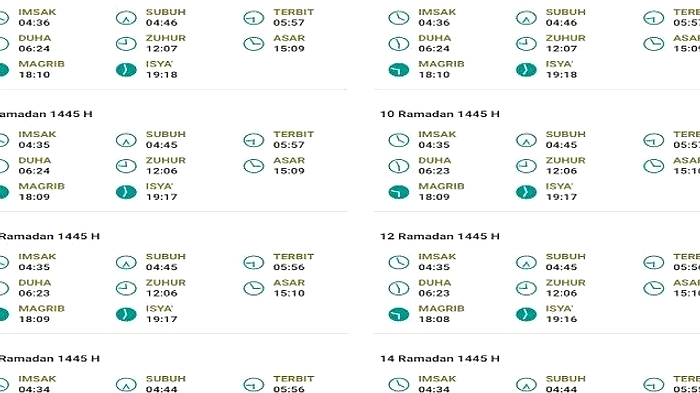Screen dimensions: 700x393
Task: Select Magrib 18:08 filled icon
Action: point(399,314)
